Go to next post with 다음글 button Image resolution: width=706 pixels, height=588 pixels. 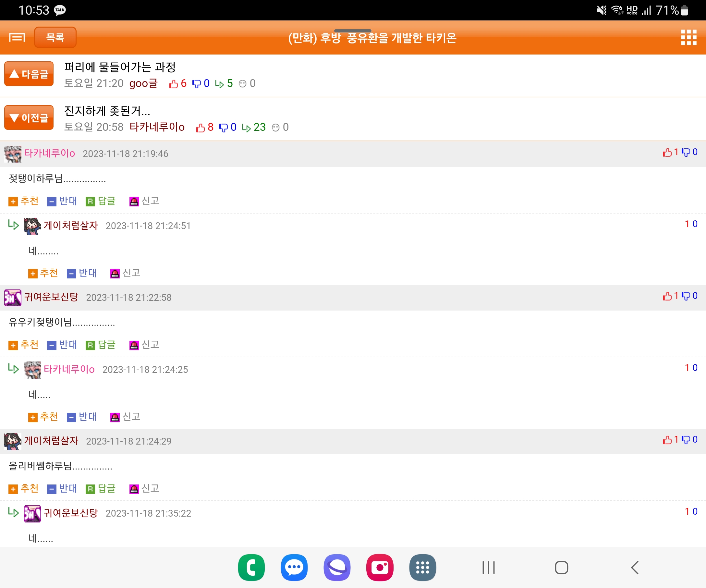coord(29,74)
